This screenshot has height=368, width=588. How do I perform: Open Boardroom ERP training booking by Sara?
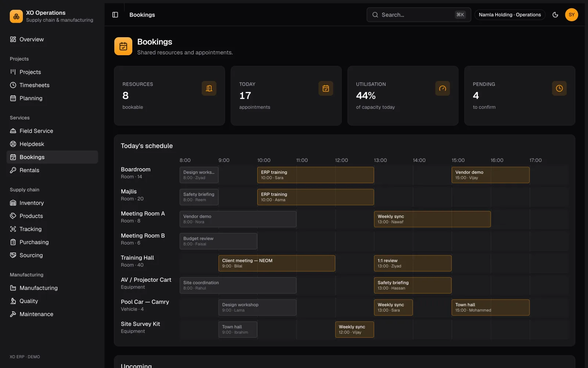(x=316, y=175)
